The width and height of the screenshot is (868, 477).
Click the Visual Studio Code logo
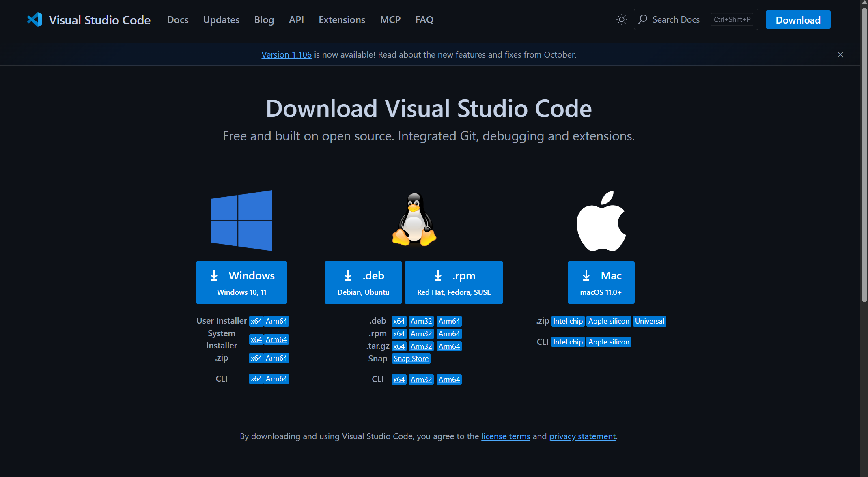tap(34, 19)
